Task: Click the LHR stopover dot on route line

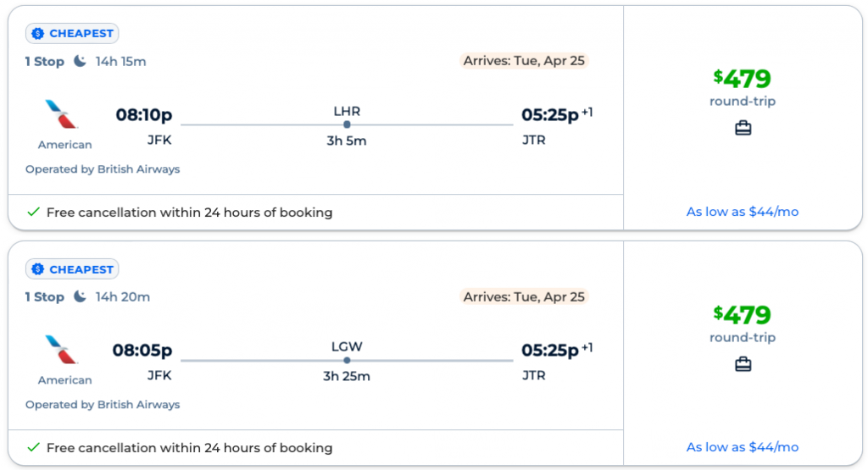Action: [347, 125]
